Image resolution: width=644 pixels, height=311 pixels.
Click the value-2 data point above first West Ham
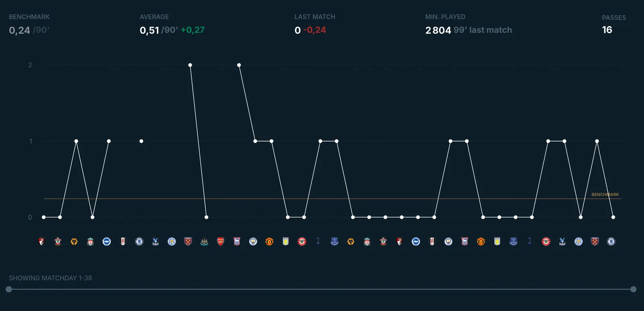click(x=190, y=65)
